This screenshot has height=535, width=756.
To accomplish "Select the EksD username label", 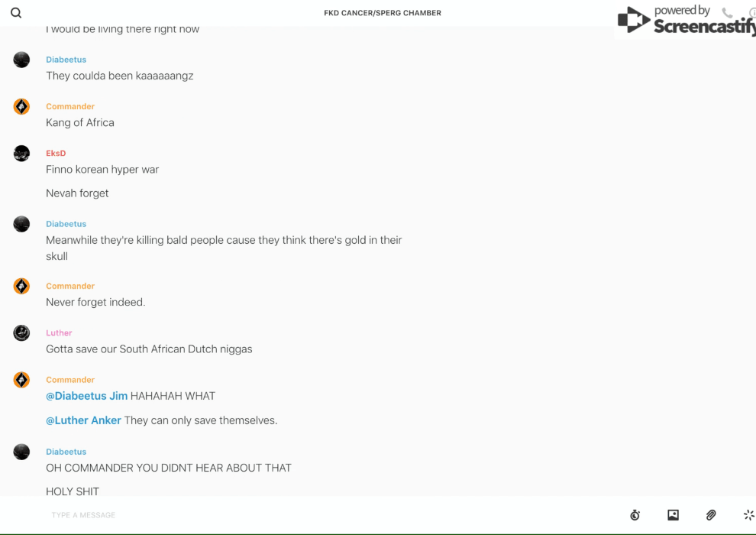I will [x=56, y=154].
